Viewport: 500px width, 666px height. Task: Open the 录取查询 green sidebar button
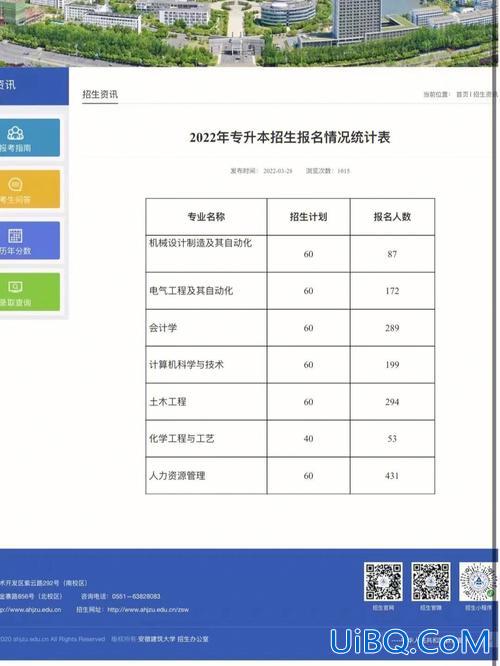point(30,292)
